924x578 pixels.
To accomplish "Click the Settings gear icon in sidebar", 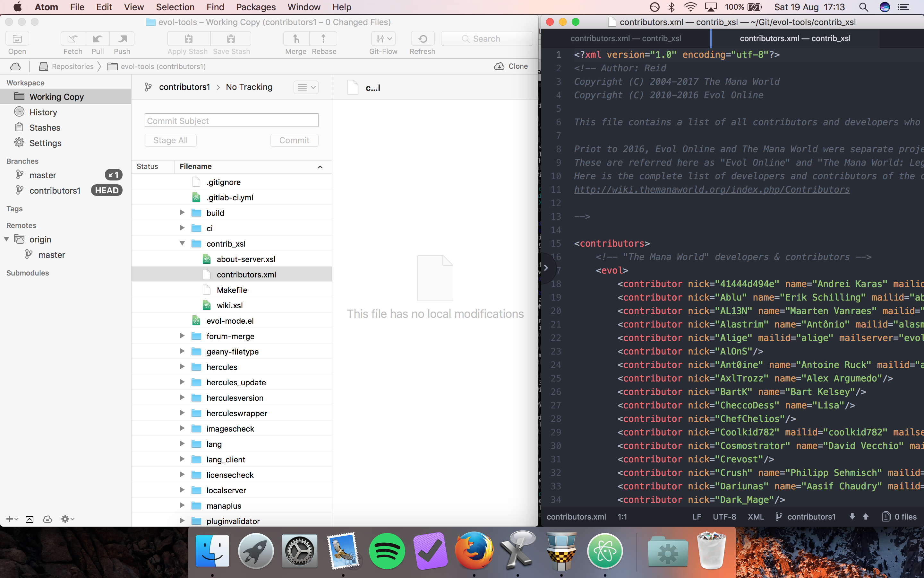I will coord(19,143).
